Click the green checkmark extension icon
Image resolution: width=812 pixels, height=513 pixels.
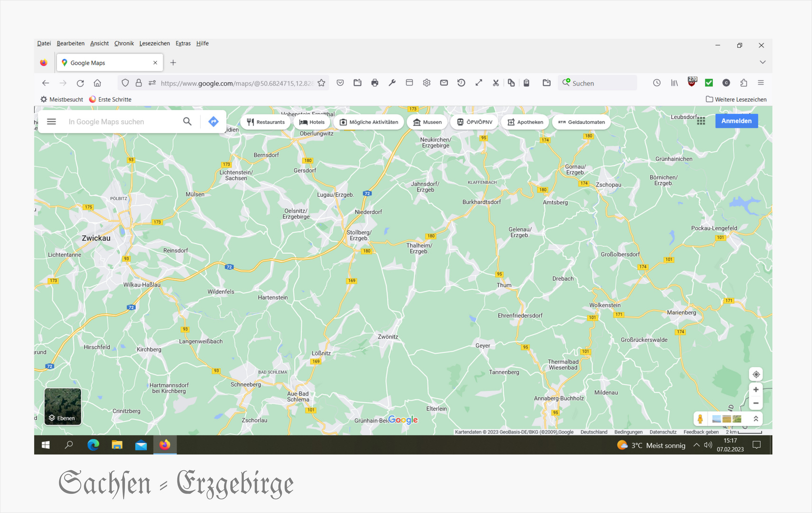pos(709,83)
